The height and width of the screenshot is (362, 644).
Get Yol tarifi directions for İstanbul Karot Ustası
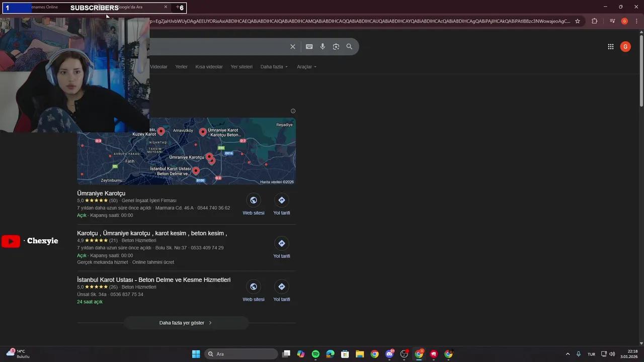tap(281, 286)
